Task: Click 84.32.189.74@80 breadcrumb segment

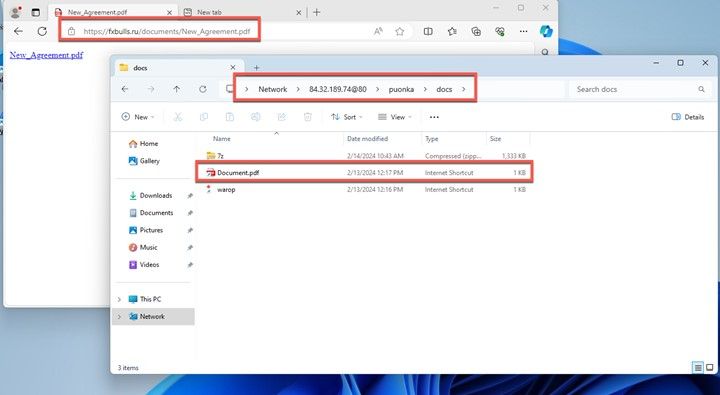Action: pyautogui.click(x=338, y=89)
